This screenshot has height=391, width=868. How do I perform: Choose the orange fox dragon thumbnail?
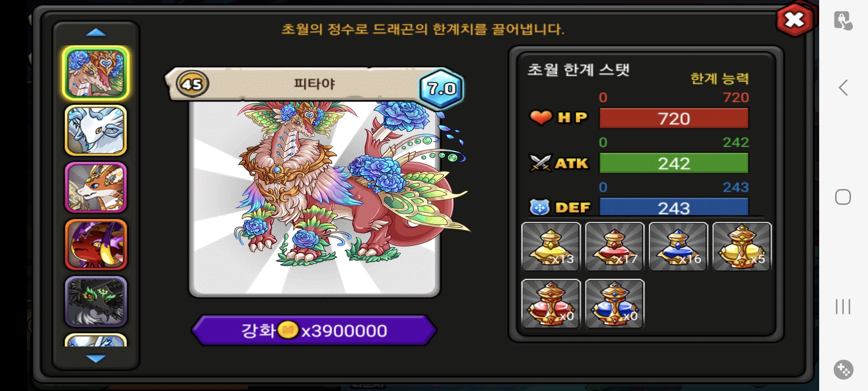tap(96, 187)
